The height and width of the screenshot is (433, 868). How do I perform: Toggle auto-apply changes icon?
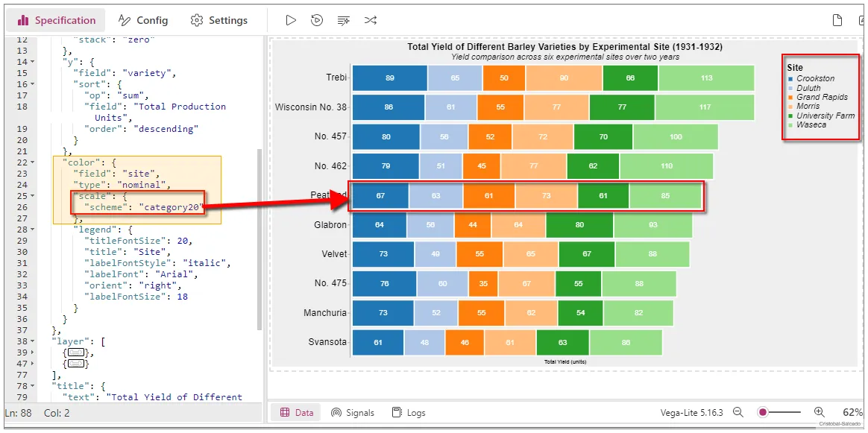coord(317,20)
